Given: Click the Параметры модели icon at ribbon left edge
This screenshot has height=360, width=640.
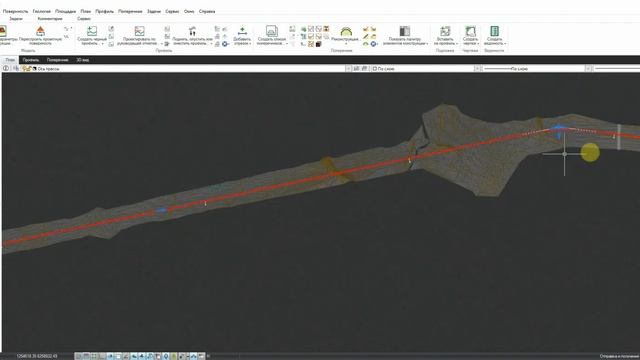Looking at the screenshot, I should 3,31.
